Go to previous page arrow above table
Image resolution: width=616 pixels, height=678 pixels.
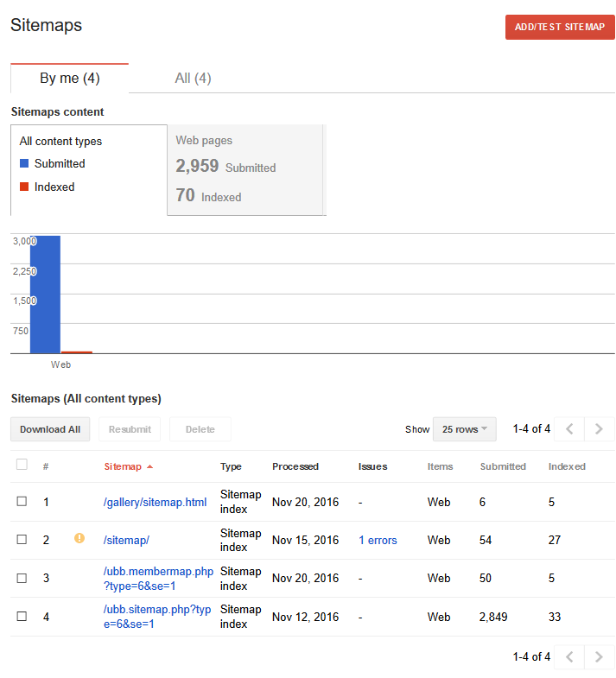click(569, 429)
